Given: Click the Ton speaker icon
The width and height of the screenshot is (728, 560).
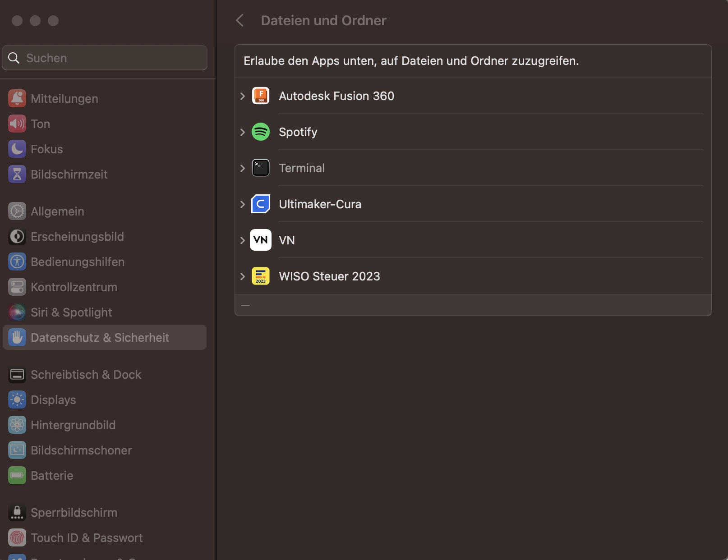Looking at the screenshot, I should (17, 124).
